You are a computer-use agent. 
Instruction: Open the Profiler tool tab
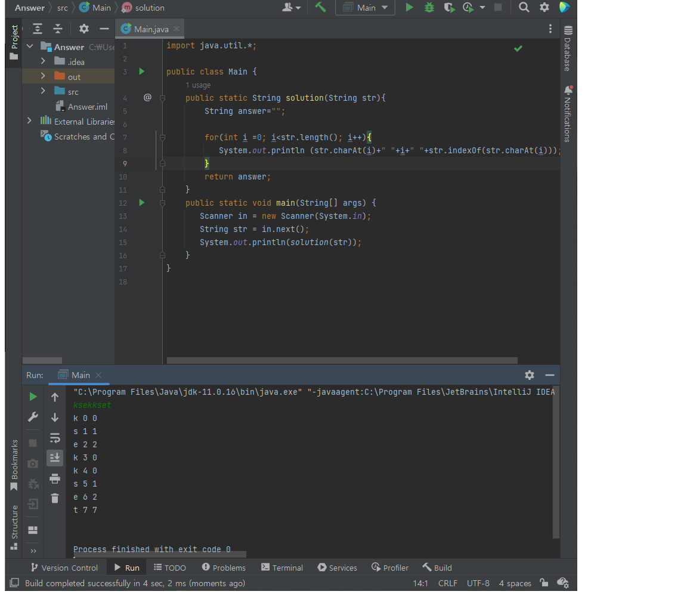pyautogui.click(x=390, y=567)
